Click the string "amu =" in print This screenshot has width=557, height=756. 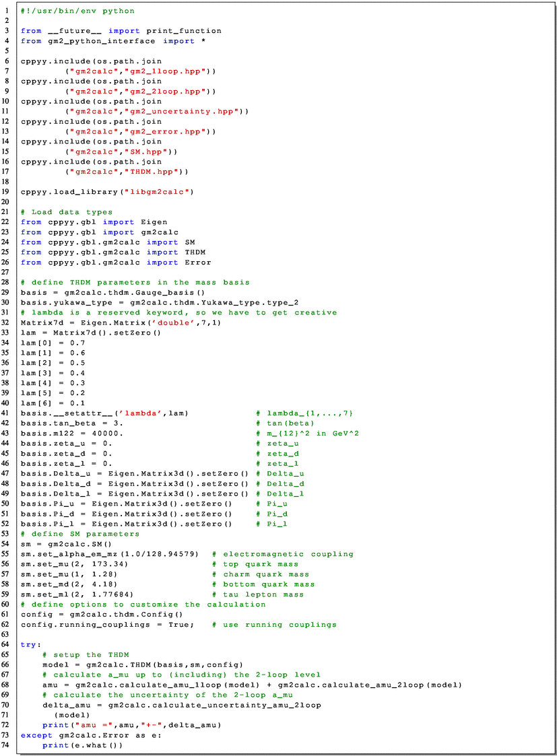point(94,725)
